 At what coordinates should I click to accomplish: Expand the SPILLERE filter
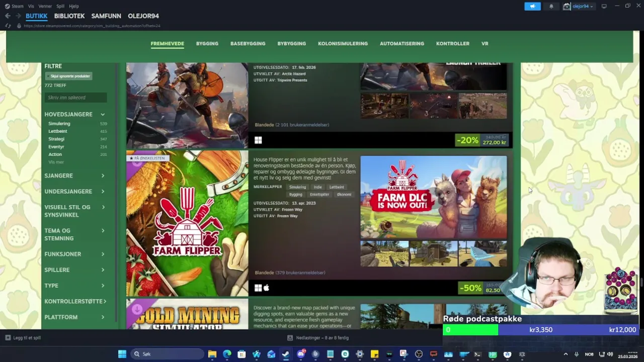click(74, 270)
